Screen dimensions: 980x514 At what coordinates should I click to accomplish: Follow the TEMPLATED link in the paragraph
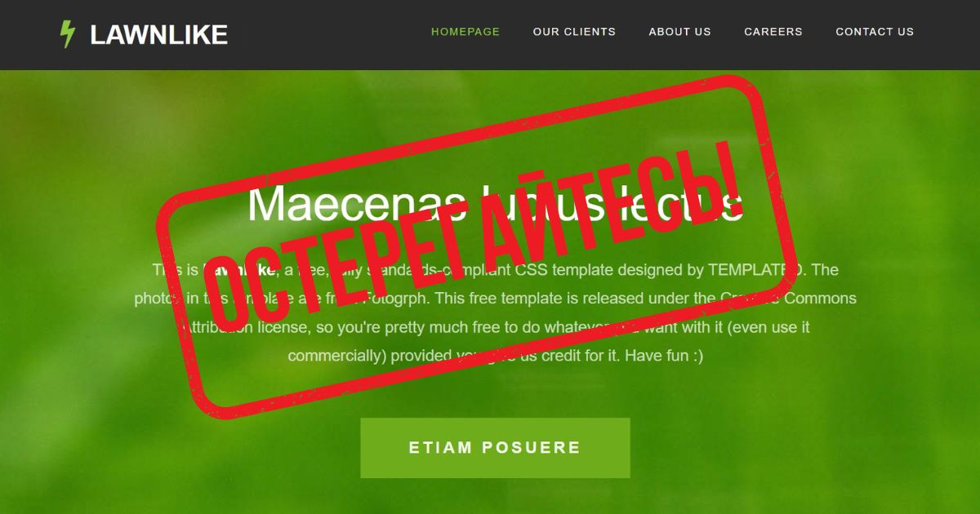point(756,269)
